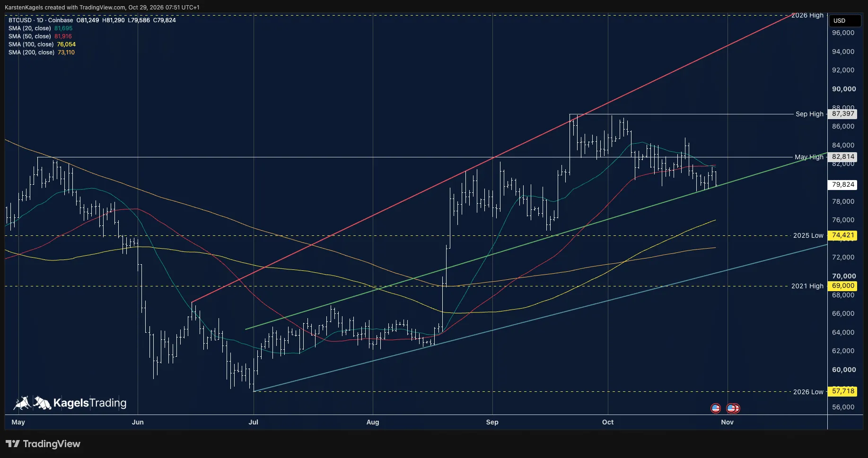This screenshot has height=458, width=868.
Task: Click the 82,814 price tag
Action: [843, 157]
